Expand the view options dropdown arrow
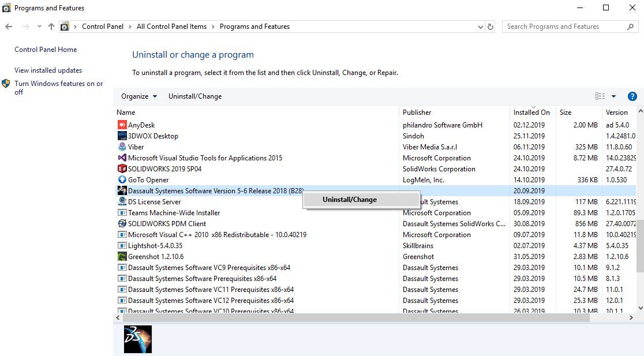 (x=613, y=96)
